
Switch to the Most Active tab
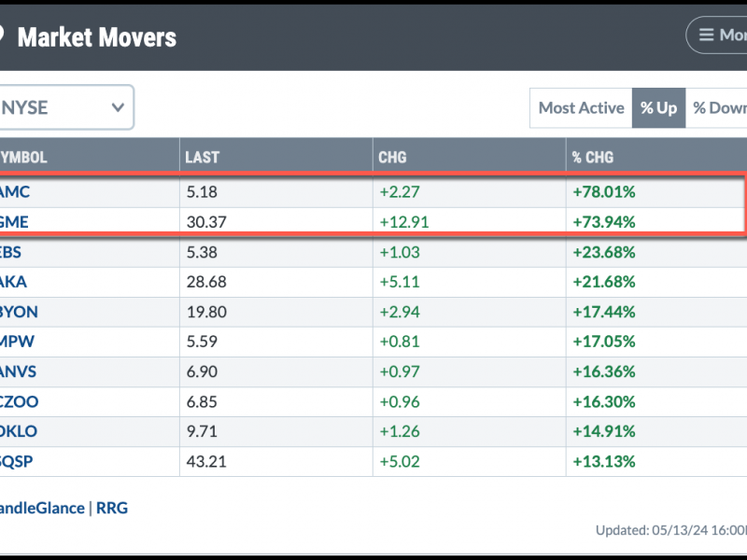pyautogui.click(x=581, y=108)
